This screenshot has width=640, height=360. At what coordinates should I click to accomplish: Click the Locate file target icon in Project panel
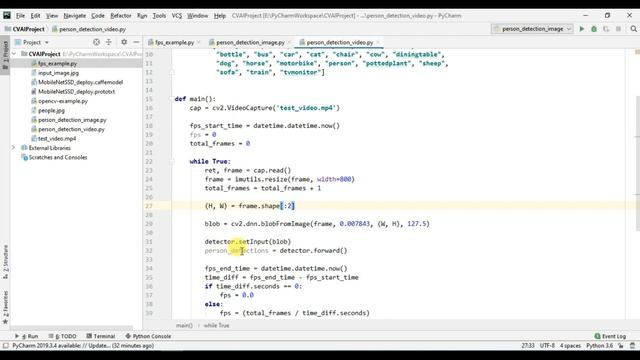click(x=96, y=42)
